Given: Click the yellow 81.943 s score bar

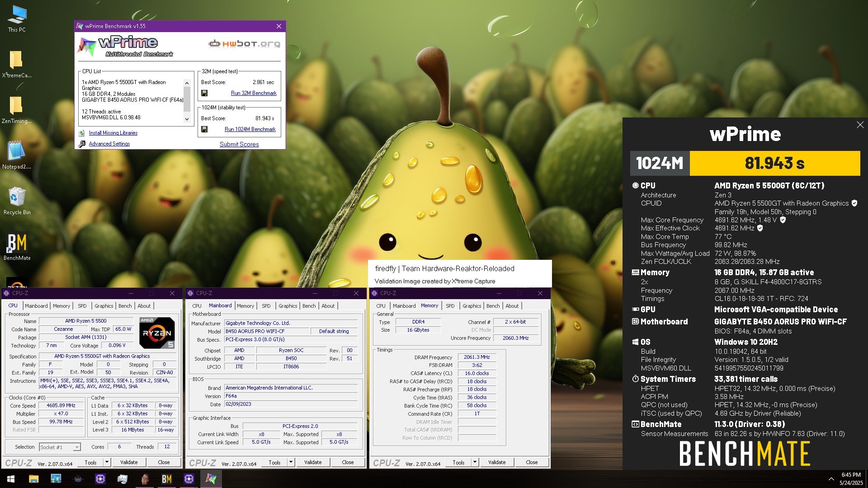Looking at the screenshot, I should (774, 163).
